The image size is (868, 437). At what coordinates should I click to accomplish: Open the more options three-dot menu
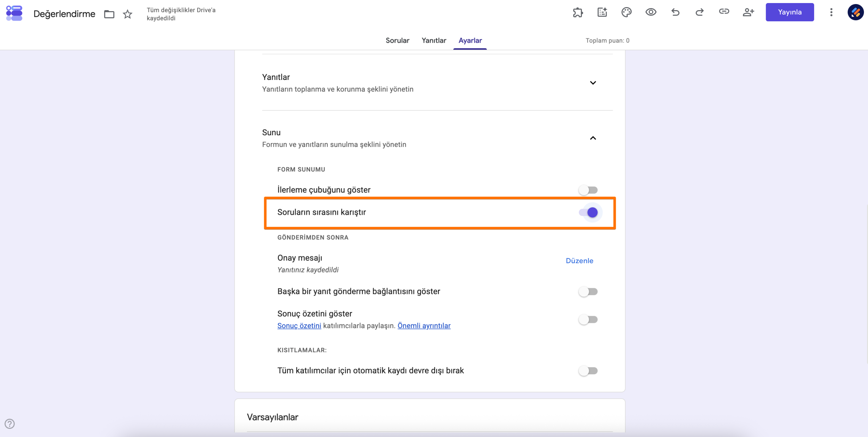pyautogui.click(x=831, y=12)
